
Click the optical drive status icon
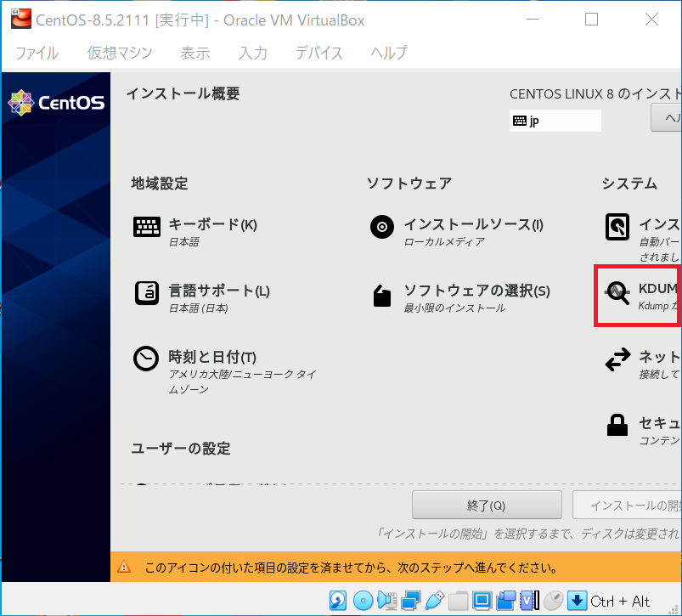[364, 601]
